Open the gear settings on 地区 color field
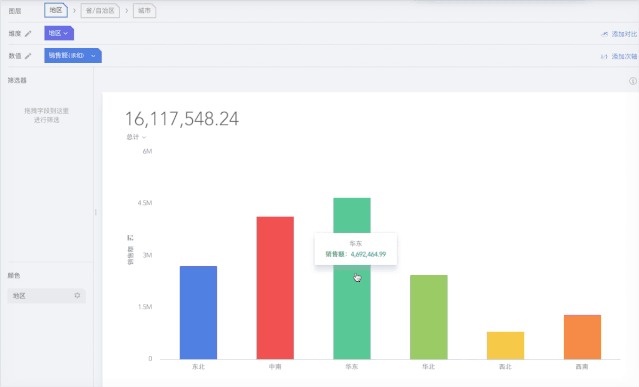The image size is (639, 387). click(77, 295)
